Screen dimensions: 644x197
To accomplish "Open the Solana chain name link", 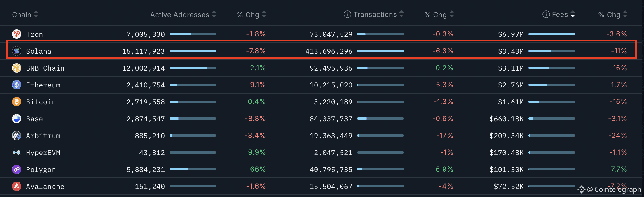I will (39, 51).
